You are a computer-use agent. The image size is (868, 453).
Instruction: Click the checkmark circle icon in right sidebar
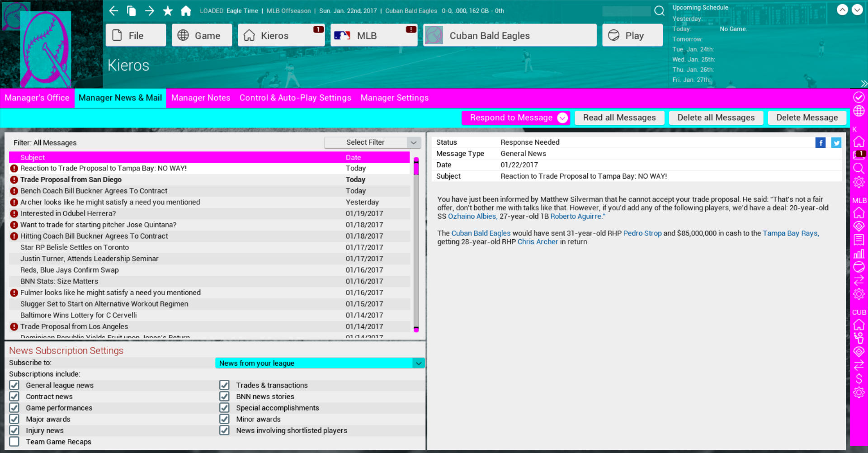pos(859,97)
